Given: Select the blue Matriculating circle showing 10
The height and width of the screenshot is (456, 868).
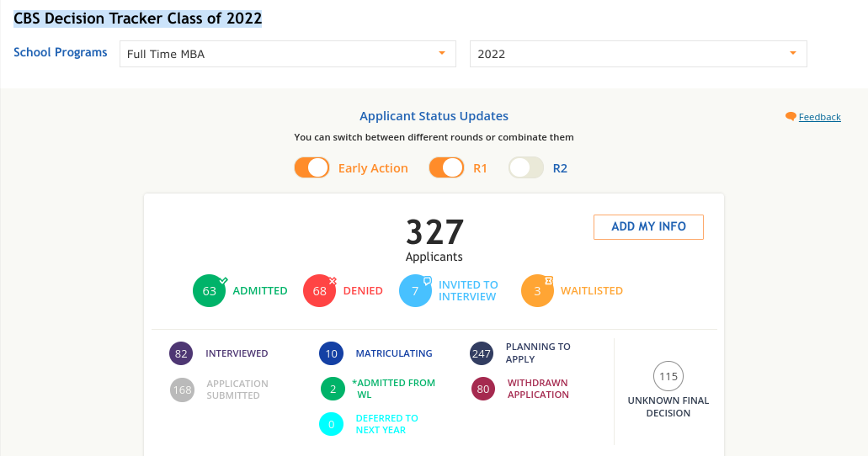Looking at the screenshot, I should 331,353.
